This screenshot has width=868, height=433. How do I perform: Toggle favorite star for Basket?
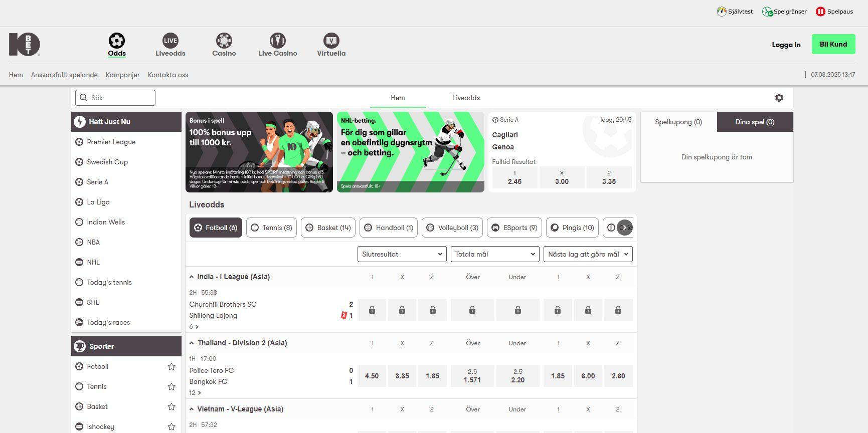pyautogui.click(x=171, y=406)
